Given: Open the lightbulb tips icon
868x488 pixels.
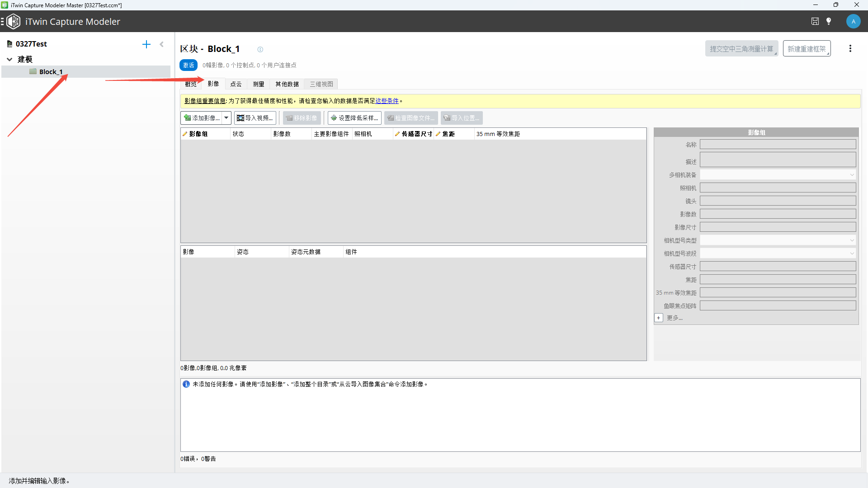Looking at the screenshot, I should pyautogui.click(x=829, y=21).
